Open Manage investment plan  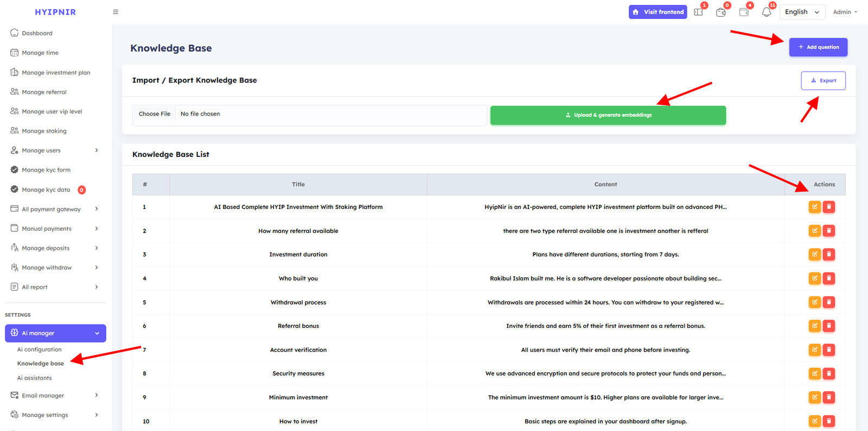click(x=55, y=72)
